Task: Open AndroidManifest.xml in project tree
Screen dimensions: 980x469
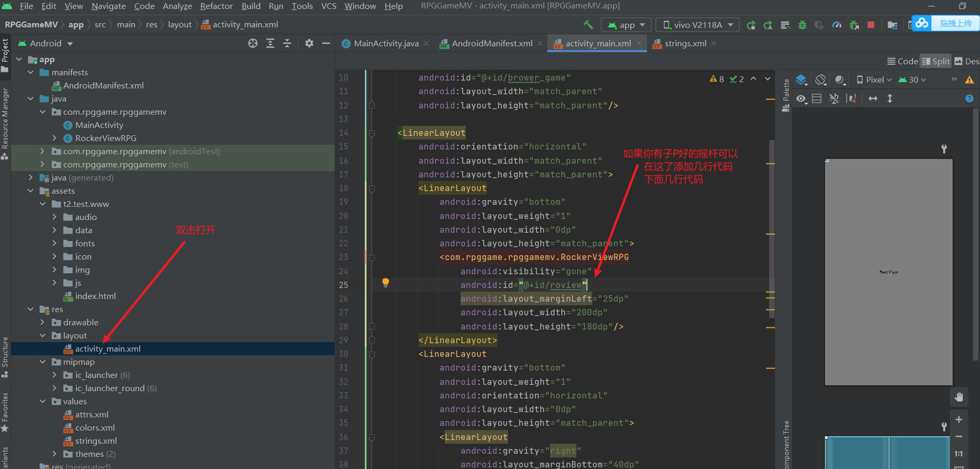Action: click(103, 85)
